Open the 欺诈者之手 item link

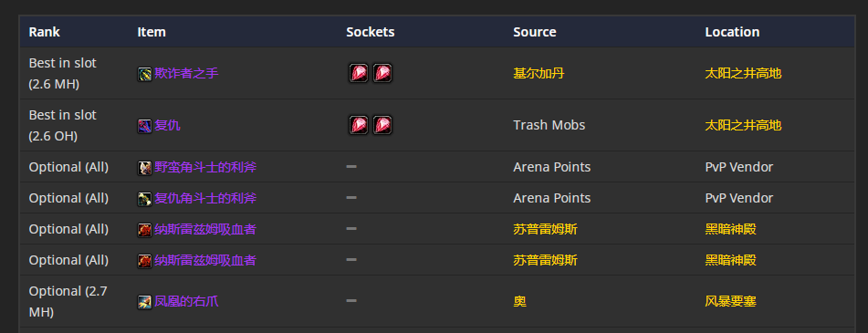coord(186,73)
